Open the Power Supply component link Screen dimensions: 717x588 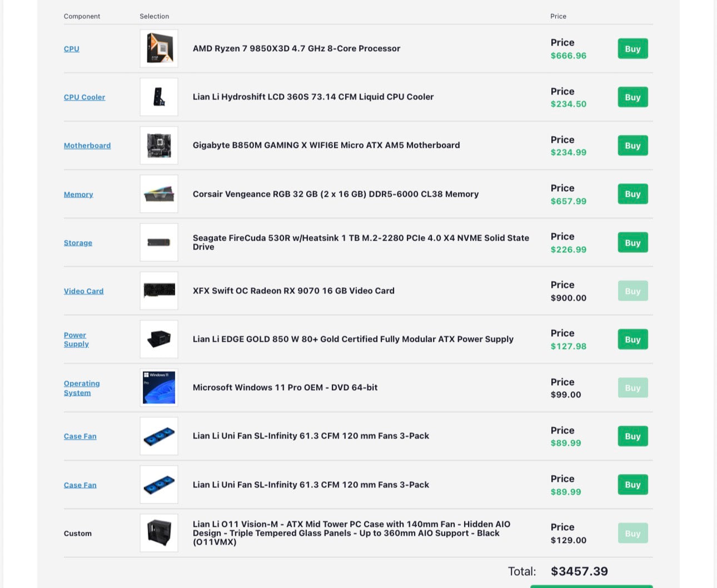[76, 340]
